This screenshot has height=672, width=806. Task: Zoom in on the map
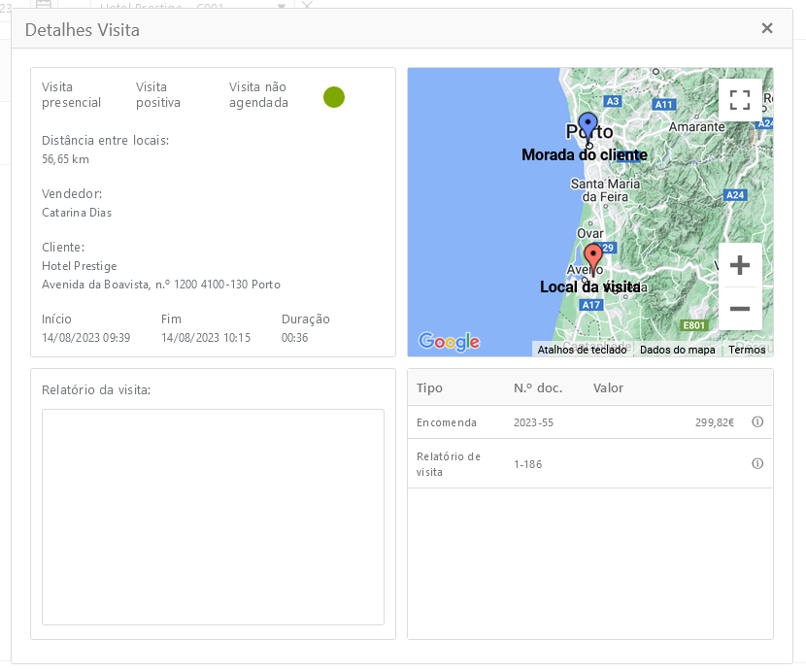tap(740, 265)
